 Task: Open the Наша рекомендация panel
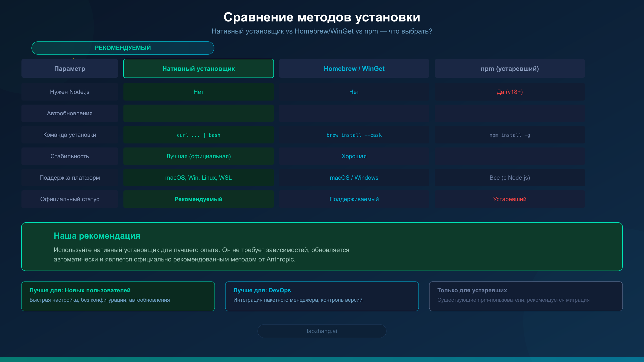tap(322, 246)
